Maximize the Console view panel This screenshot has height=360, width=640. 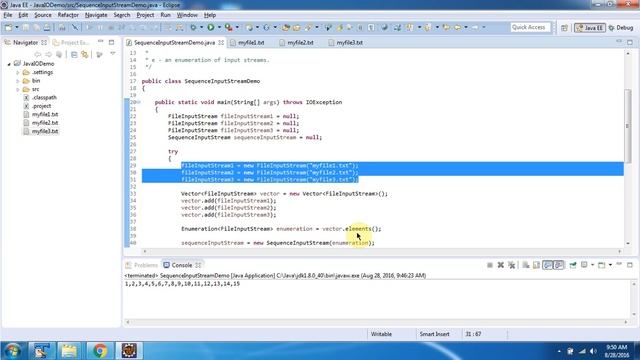(630, 265)
